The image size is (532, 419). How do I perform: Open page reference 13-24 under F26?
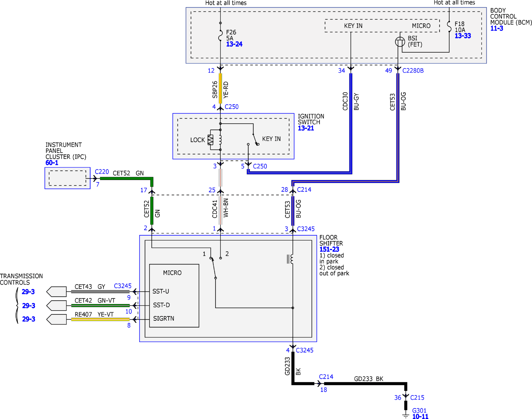click(234, 44)
